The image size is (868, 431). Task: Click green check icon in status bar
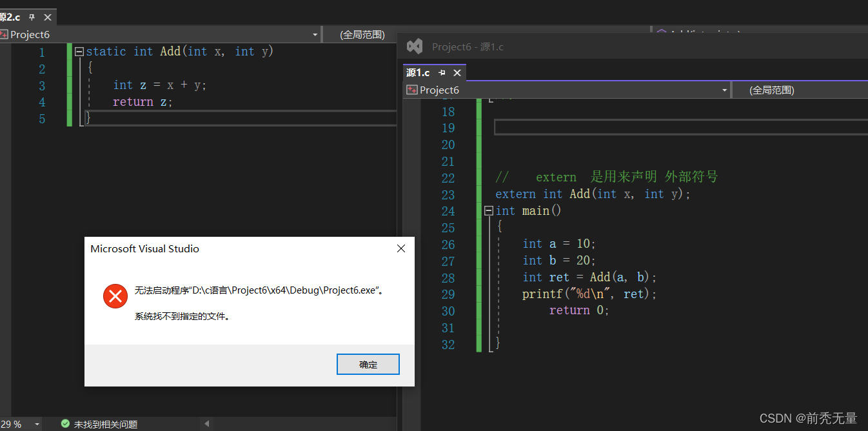65,424
